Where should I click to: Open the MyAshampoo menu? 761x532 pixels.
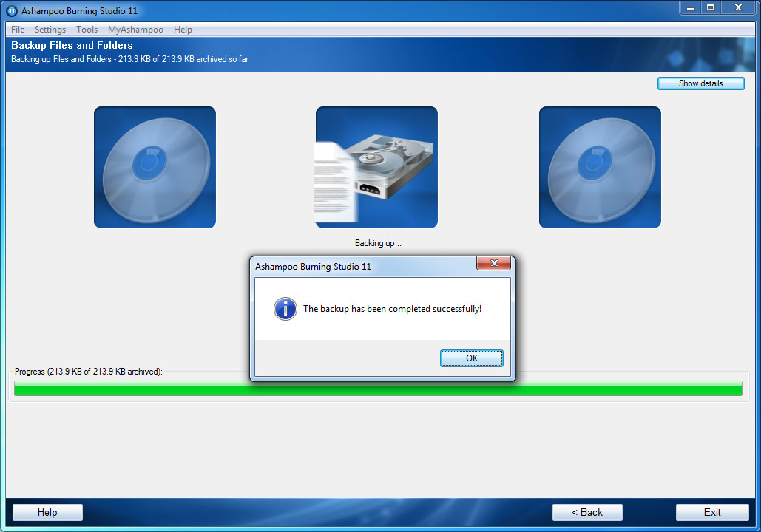[135, 30]
